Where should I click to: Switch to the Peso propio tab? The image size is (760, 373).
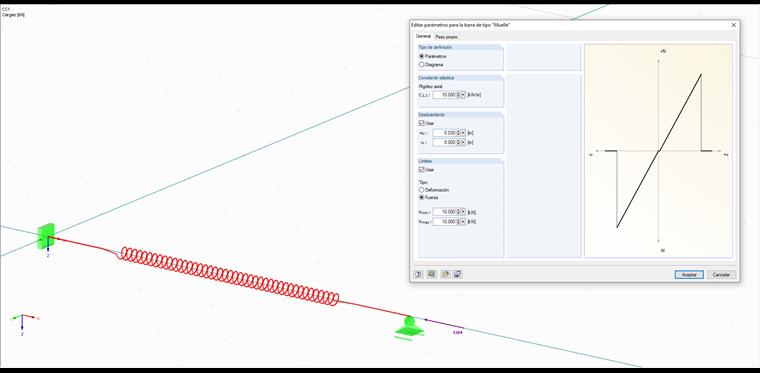pyautogui.click(x=446, y=37)
